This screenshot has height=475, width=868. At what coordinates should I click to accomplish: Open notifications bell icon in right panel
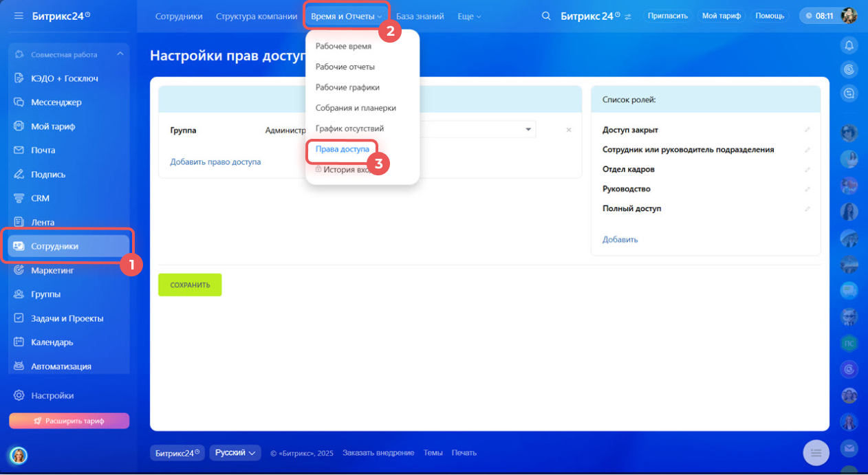coord(849,45)
